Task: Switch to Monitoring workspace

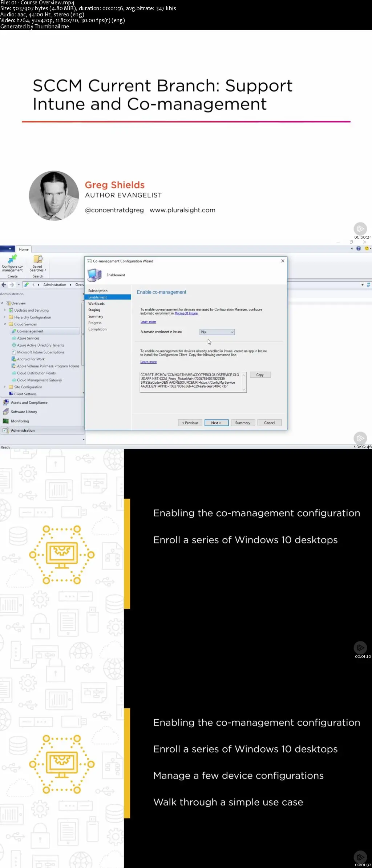Action: [42, 421]
